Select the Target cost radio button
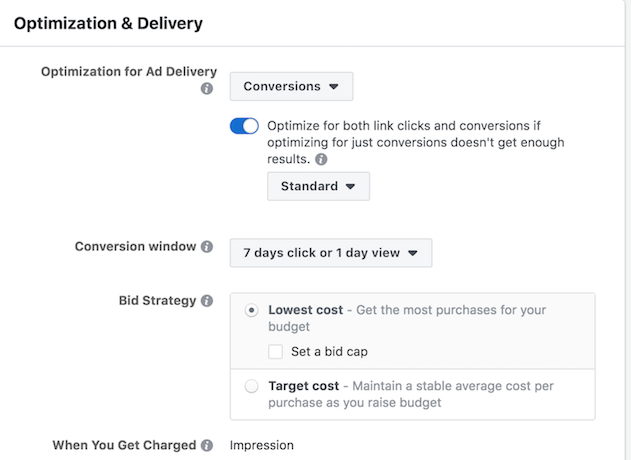Viewport: 631px width, 460px height. [x=252, y=386]
